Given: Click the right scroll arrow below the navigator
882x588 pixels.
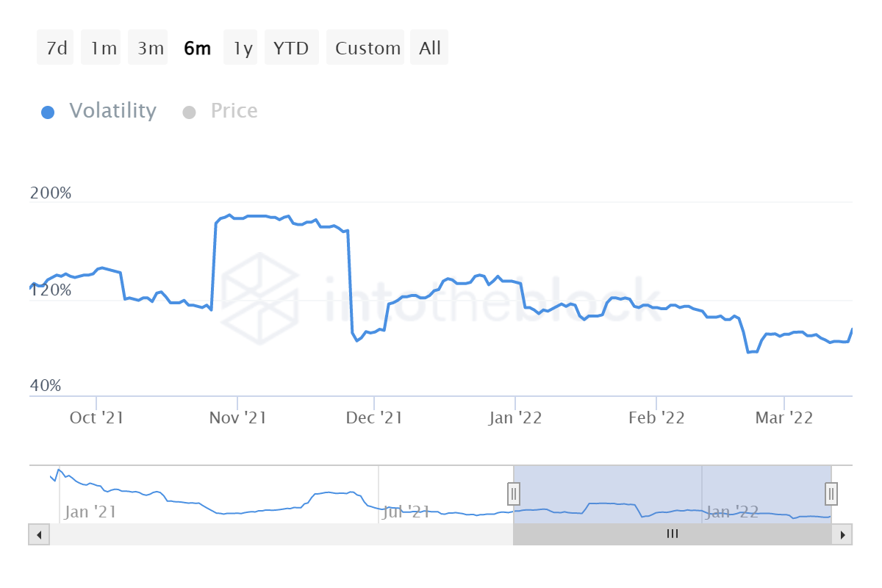Looking at the screenshot, I should pos(843,534).
